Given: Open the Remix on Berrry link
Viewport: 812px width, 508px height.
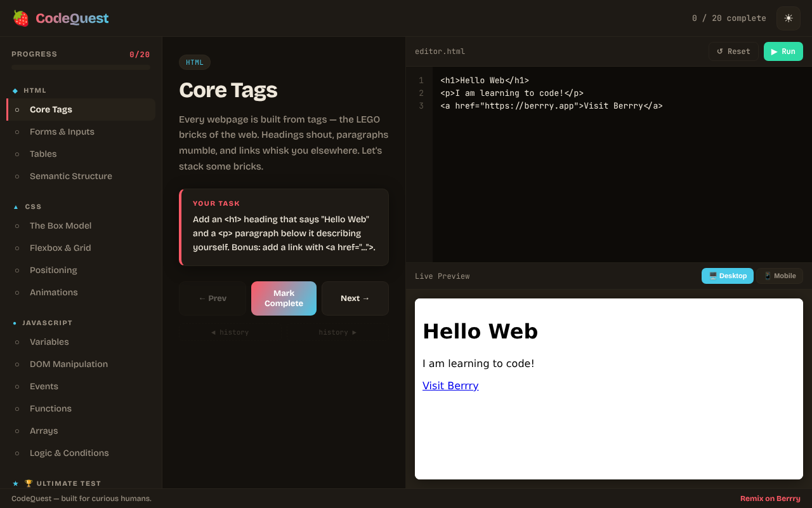Looking at the screenshot, I should point(770,498).
